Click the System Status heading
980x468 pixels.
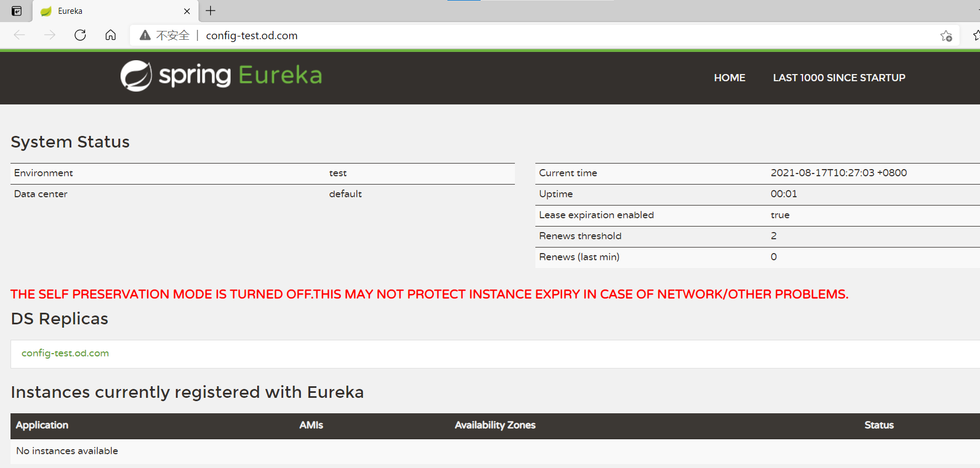click(70, 142)
